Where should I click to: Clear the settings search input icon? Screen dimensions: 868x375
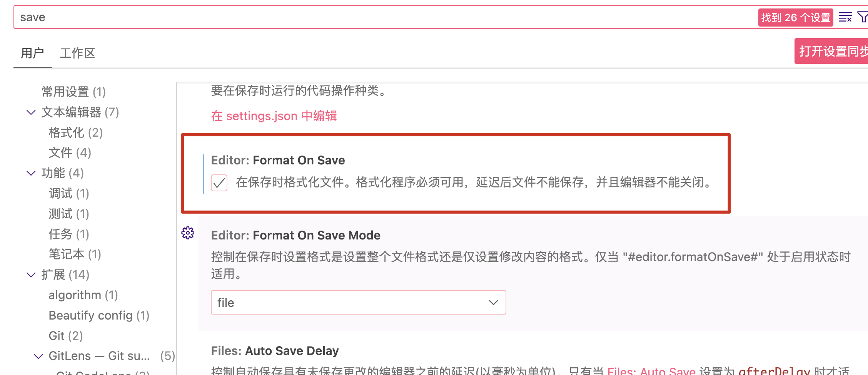click(845, 17)
